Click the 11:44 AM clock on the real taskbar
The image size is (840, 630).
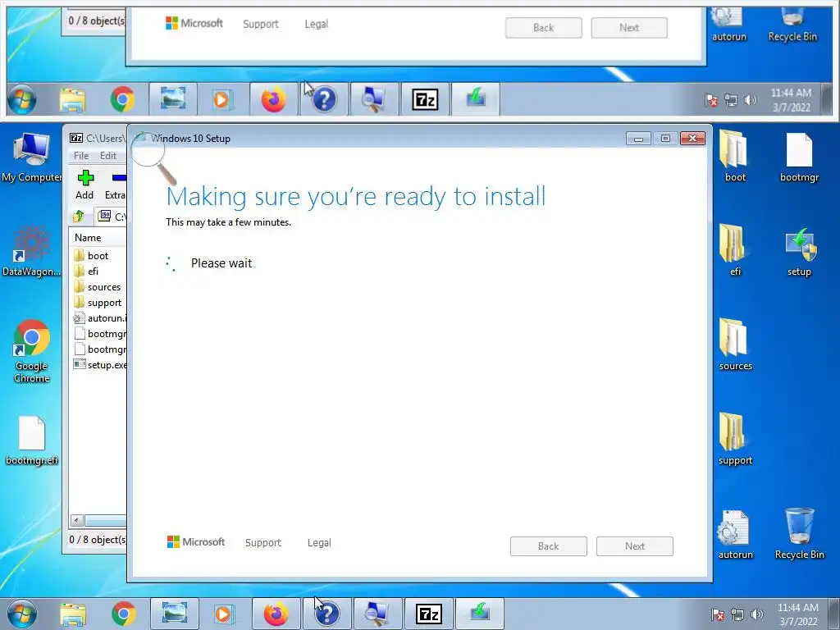798,614
